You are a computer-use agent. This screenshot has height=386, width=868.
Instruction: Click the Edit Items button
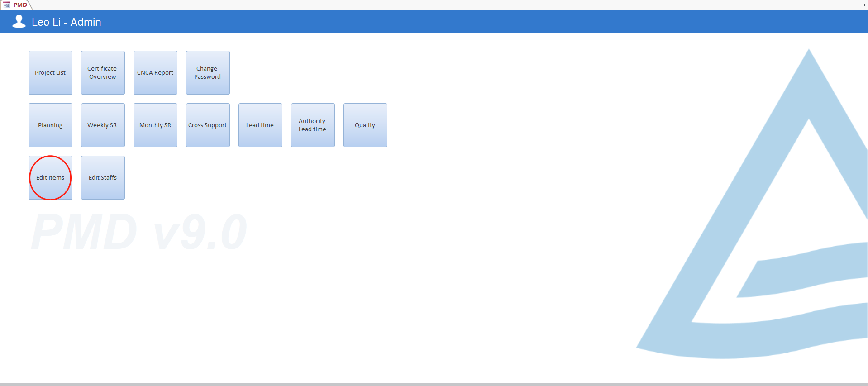coord(50,177)
